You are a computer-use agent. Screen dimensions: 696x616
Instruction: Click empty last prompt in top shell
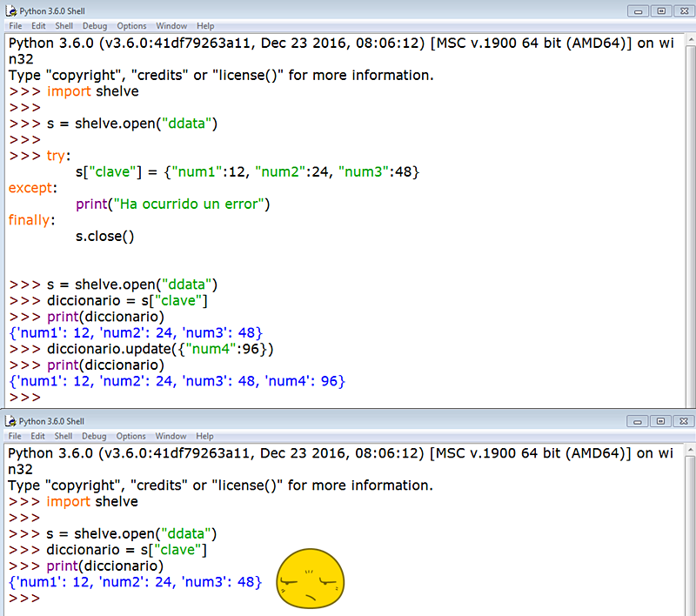pos(25,398)
